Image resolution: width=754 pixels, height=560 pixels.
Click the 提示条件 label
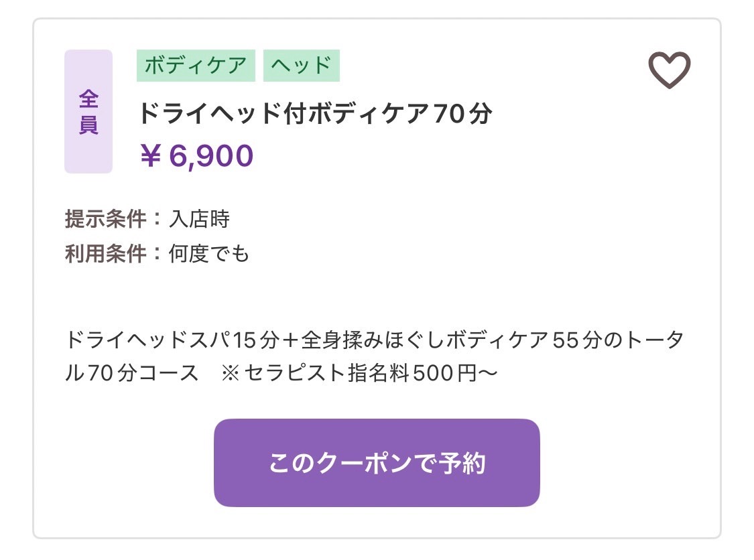pos(106,219)
